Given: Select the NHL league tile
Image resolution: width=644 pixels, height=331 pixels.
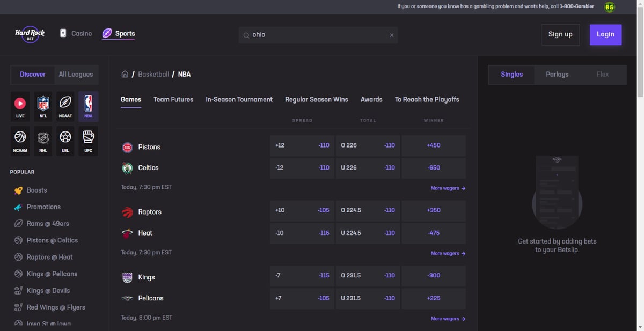Looking at the screenshot, I should [x=43, y=141].
